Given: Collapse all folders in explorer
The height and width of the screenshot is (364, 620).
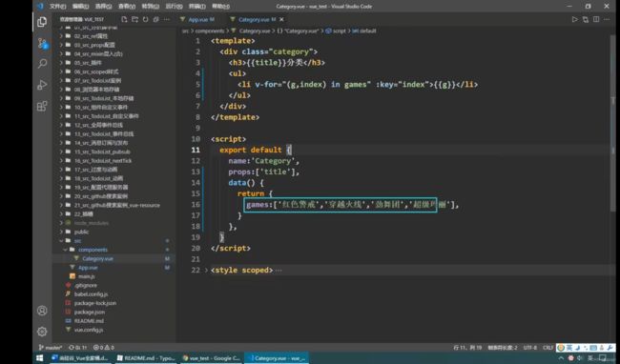Looking at the screenshot, I should (x=156, y=19).
